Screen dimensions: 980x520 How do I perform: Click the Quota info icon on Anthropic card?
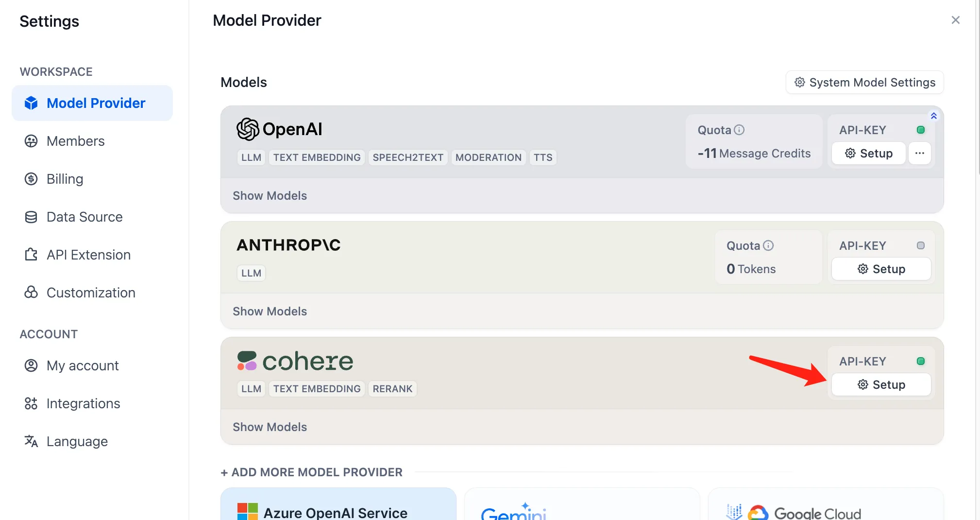click(x=768, y=245)
